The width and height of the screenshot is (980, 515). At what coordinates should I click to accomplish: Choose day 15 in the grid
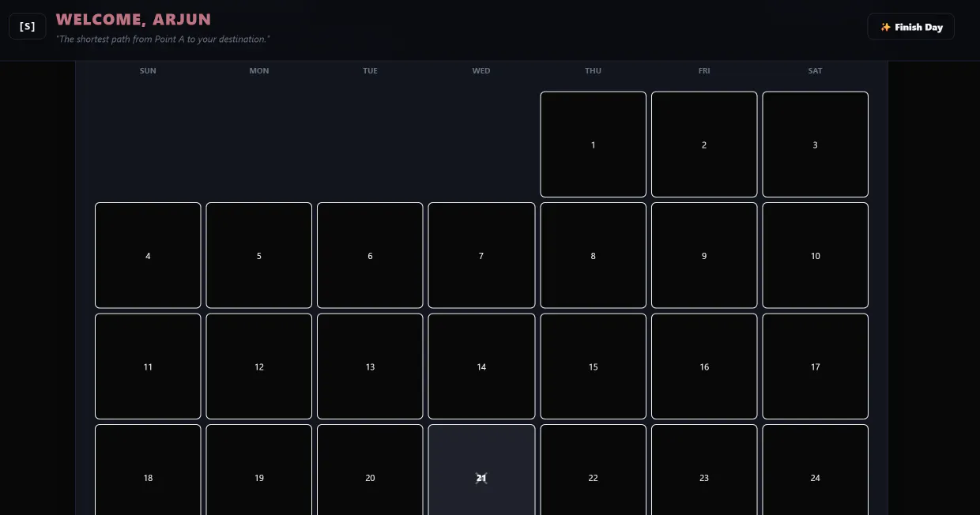(594, 367)
